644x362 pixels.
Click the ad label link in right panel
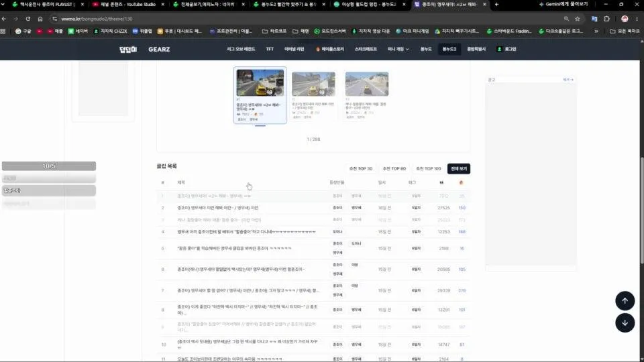point(568,80)
